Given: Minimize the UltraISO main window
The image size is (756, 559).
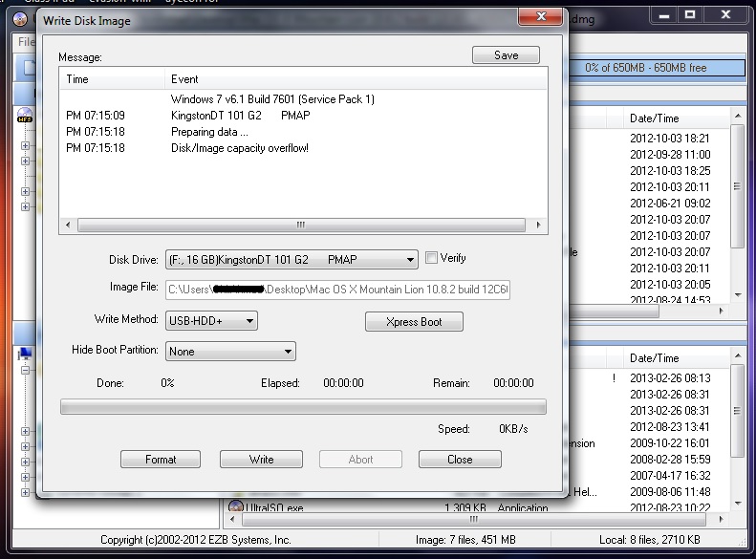Looking at the screenshot, I should pos(664,15).
